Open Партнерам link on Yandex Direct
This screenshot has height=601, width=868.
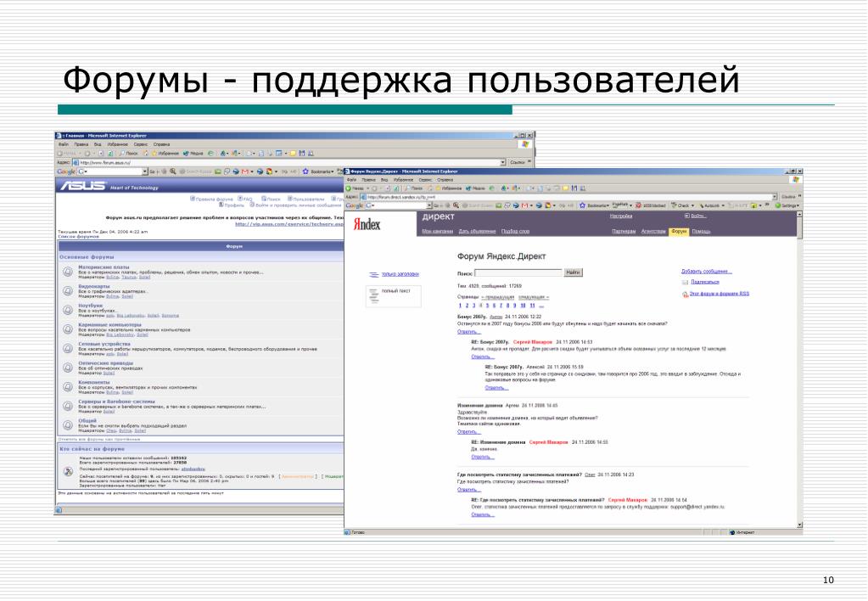point(624,232)
